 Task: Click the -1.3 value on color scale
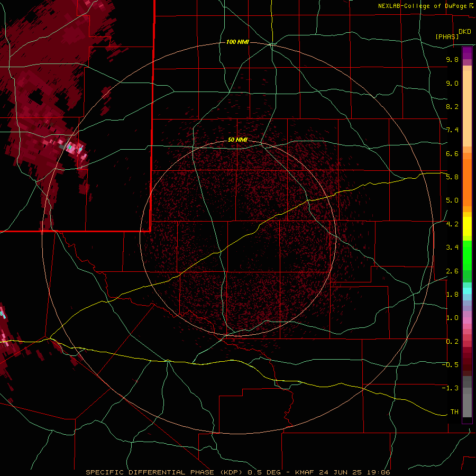451,388
